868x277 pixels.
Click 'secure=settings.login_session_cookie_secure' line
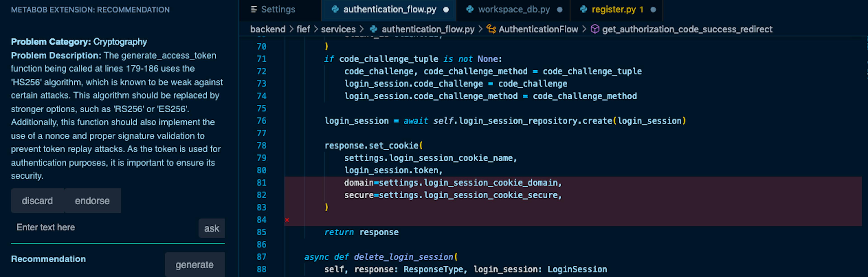(x=453, y=195)
